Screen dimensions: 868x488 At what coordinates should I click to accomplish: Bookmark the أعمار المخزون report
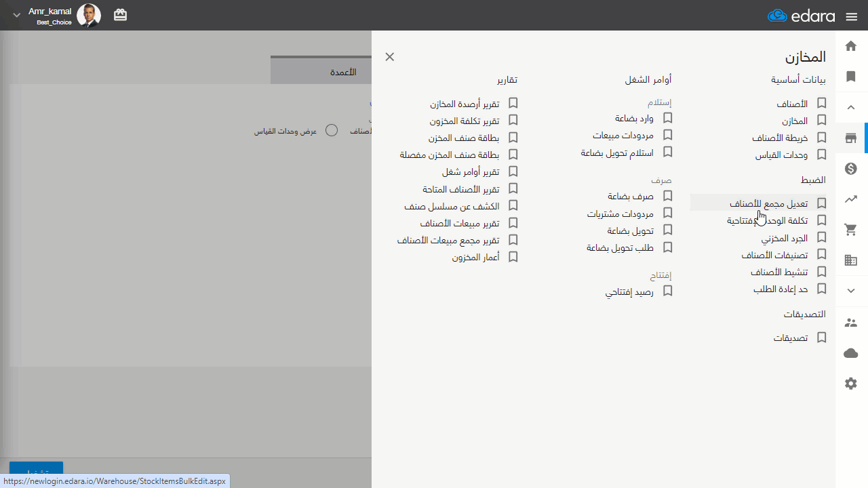click(513, 257)
